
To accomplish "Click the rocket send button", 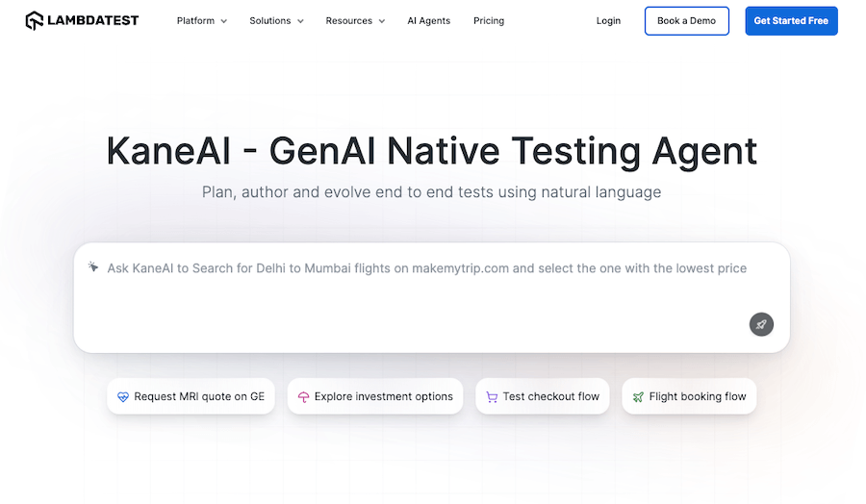I will (761, 324).
